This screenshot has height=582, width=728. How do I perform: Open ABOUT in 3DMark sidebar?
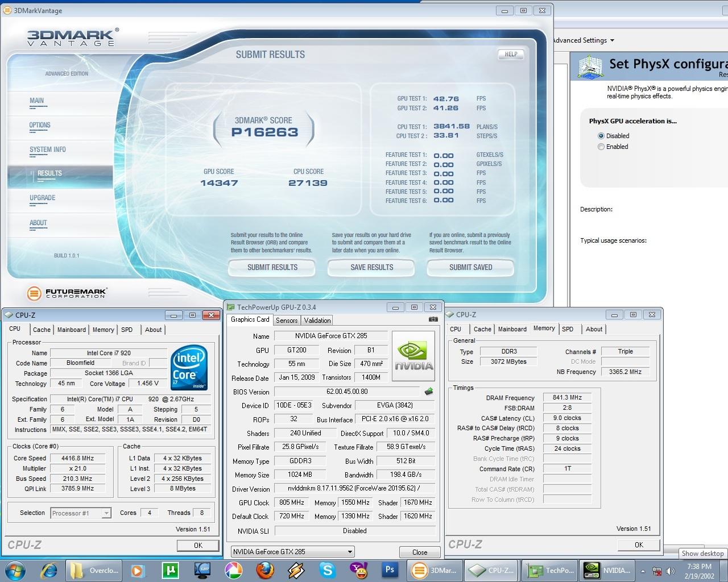tap(38, 223)
